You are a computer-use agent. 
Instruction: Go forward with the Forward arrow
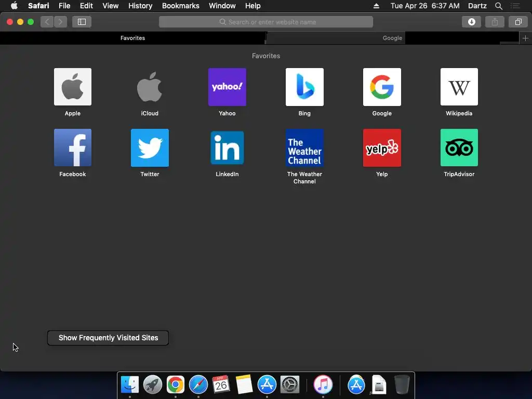pos(60,22)
